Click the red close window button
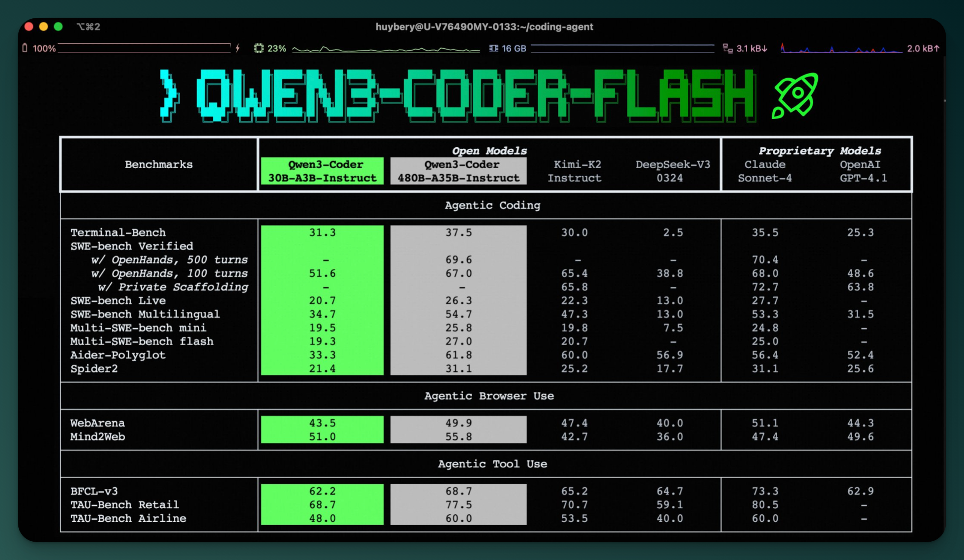Image resolution: width=964 pixels, height=560 pixels. 29,27
